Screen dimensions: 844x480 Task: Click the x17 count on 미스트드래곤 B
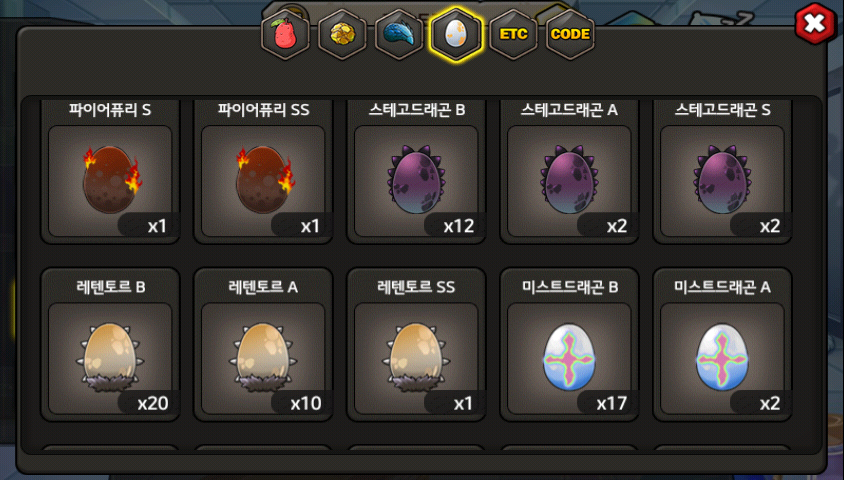tap(611, 403)
